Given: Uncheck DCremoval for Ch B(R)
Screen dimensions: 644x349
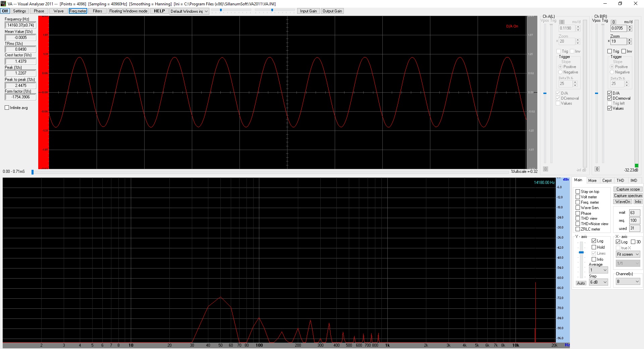Looking at the screenshot, I should tap(610, 98).
